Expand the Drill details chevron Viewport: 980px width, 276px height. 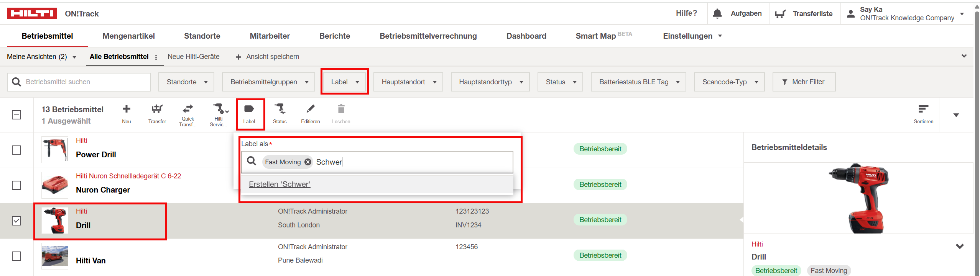pos(960,246)
